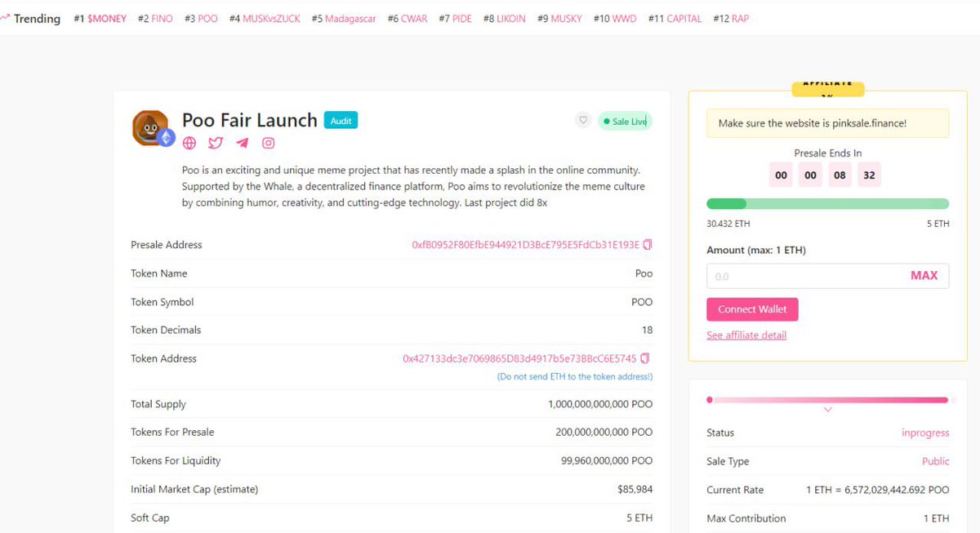Open trending token #3 POO
Image resolution: width=980 pixels, height=533 pixels.
[x=201, y=18]
